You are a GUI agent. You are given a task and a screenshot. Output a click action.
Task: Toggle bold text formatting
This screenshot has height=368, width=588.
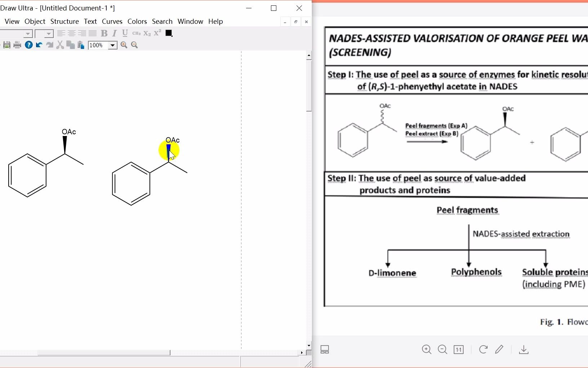click(104, 33)
